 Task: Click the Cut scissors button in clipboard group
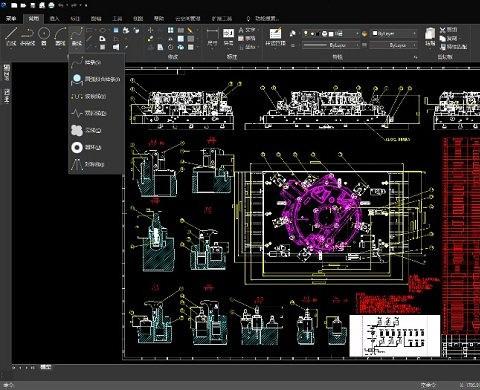(448, 30)
